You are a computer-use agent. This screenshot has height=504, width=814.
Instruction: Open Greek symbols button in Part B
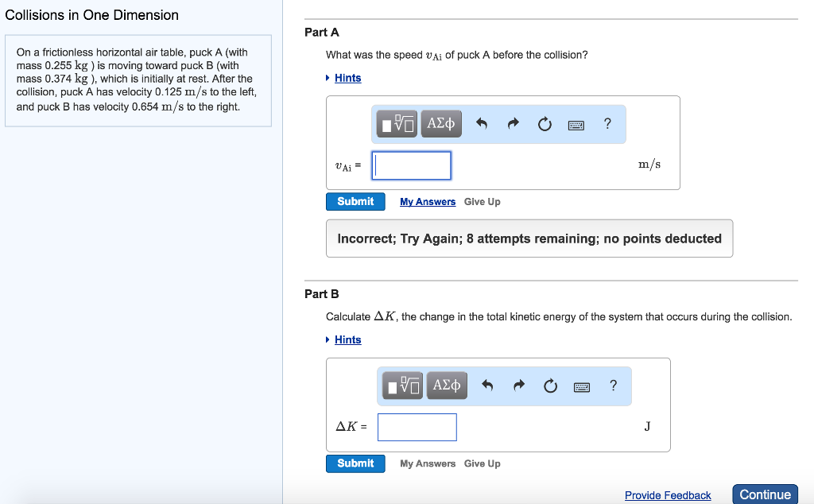coord(447,386)
